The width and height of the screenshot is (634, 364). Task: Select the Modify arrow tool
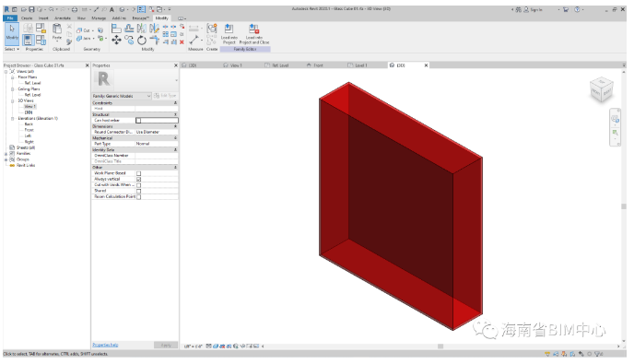pyautogui.click(x=12, y=33)
